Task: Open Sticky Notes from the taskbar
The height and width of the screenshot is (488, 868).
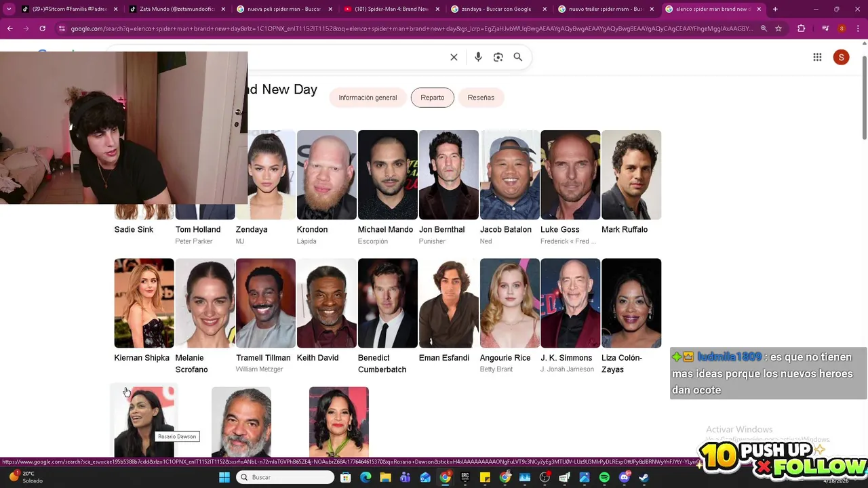Action: coord(485,477)
